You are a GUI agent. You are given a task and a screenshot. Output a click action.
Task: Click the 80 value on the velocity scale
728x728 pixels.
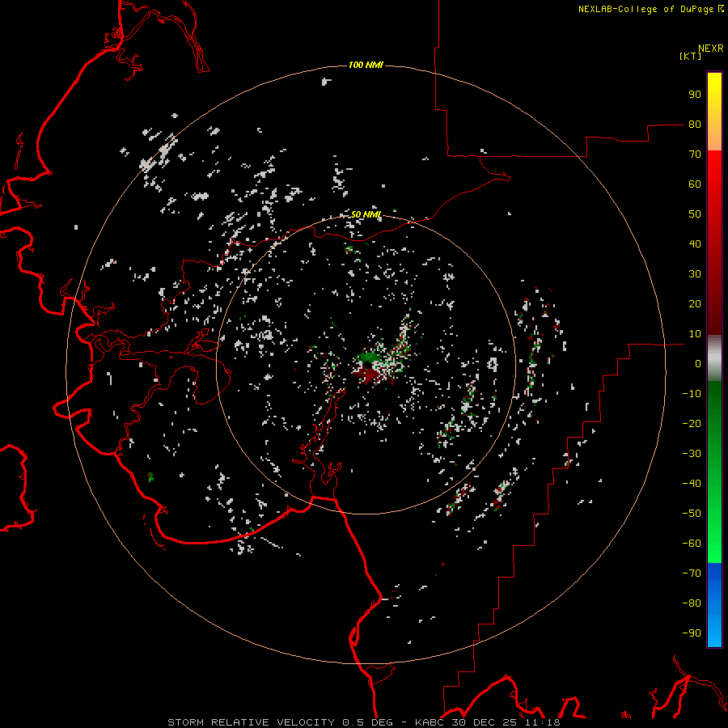(695, 125)
